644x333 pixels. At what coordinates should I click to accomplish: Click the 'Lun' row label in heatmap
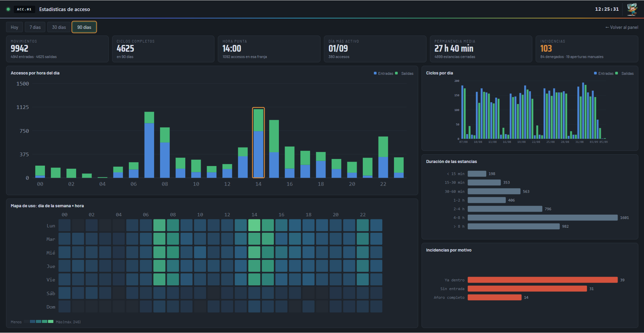point(51,226)
